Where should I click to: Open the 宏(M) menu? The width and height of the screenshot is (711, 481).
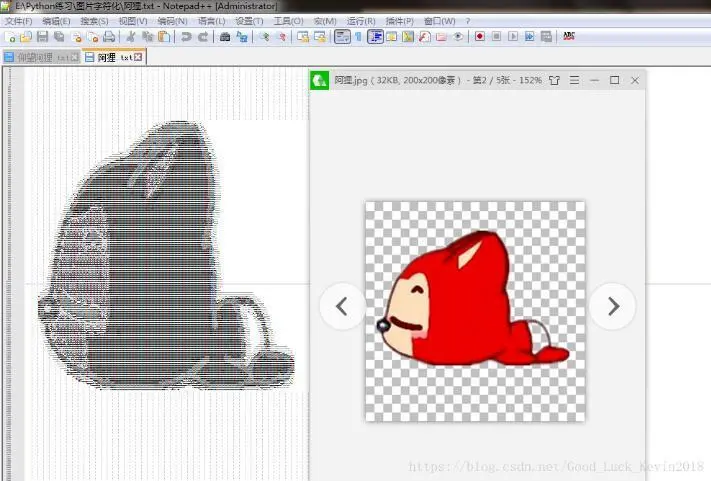(x=325, y=21)
